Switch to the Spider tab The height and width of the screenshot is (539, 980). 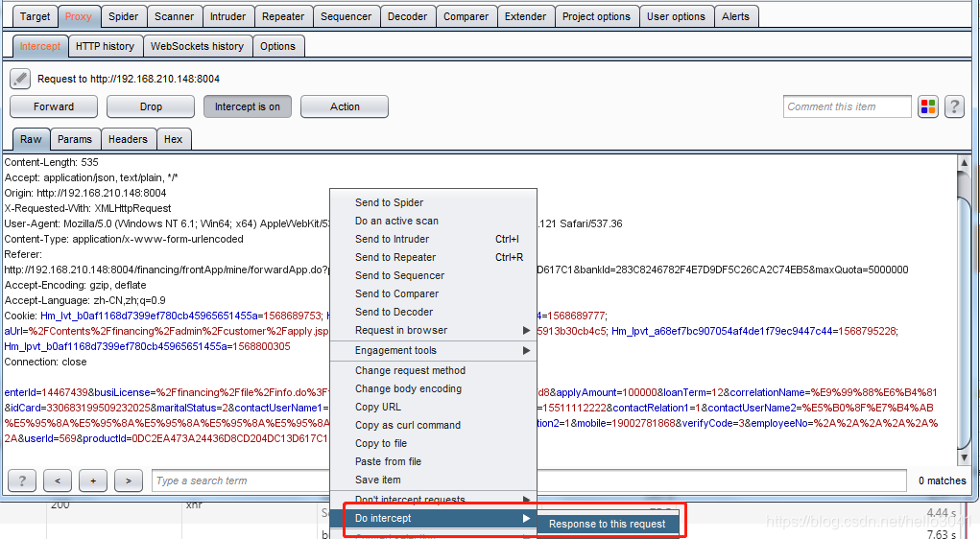click(123, 17)
